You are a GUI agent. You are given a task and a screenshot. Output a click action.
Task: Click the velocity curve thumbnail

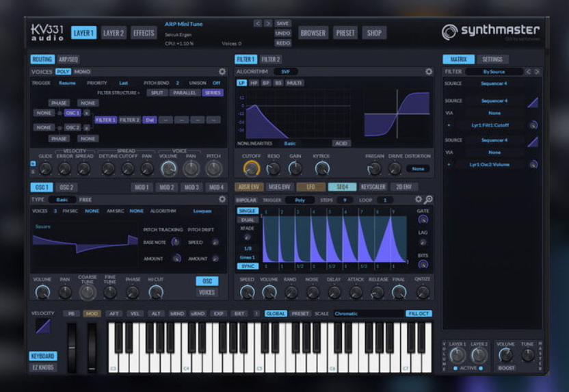click(x=43, y=326)
